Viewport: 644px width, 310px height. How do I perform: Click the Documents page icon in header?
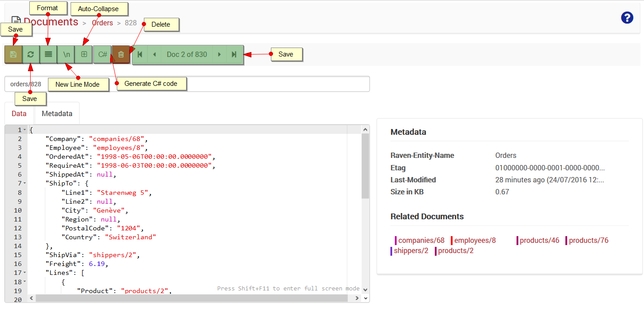point(16,21)
